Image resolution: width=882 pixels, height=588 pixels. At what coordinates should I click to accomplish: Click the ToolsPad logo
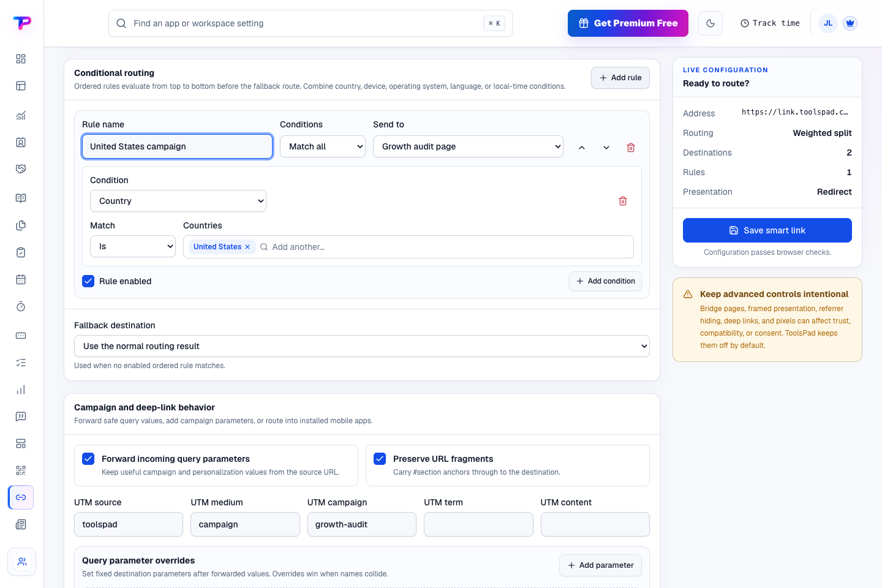coord(22,23)
